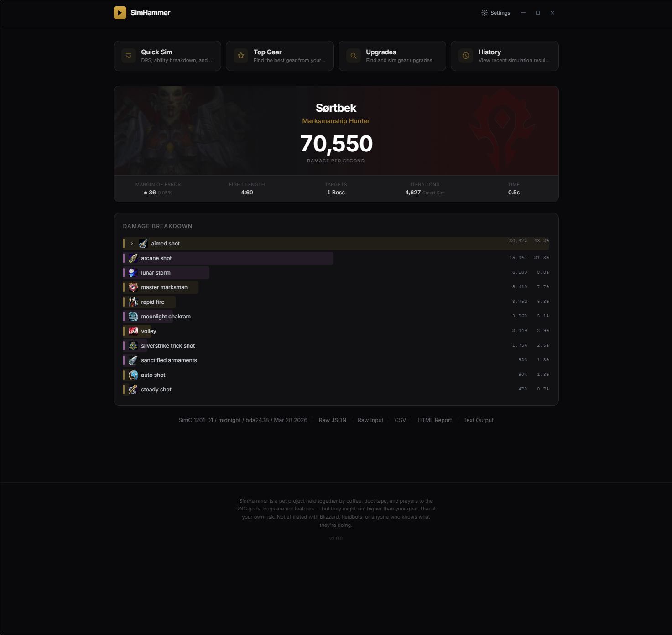Click the master marksman ability icon
Screen dimensions: 672x635
click(x=133, y=287)
